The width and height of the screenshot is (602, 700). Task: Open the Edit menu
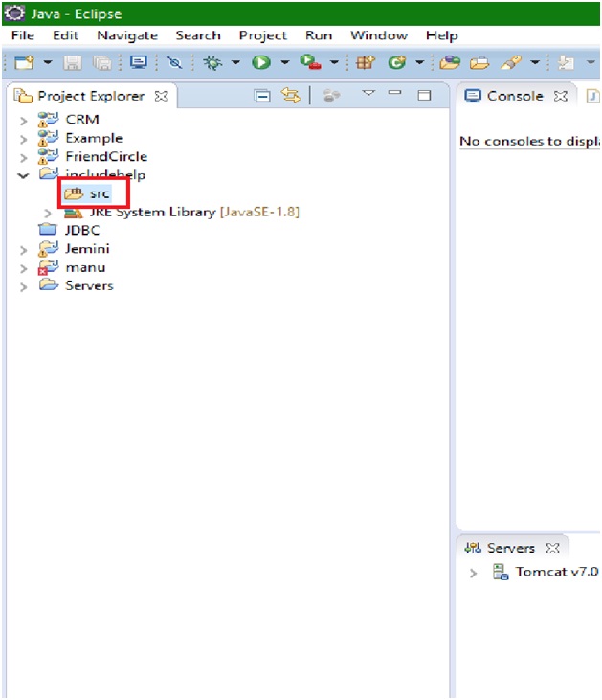point(65,35)
